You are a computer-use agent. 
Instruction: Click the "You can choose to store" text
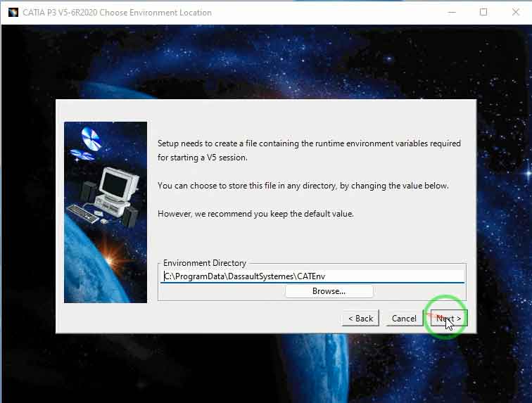303,186
